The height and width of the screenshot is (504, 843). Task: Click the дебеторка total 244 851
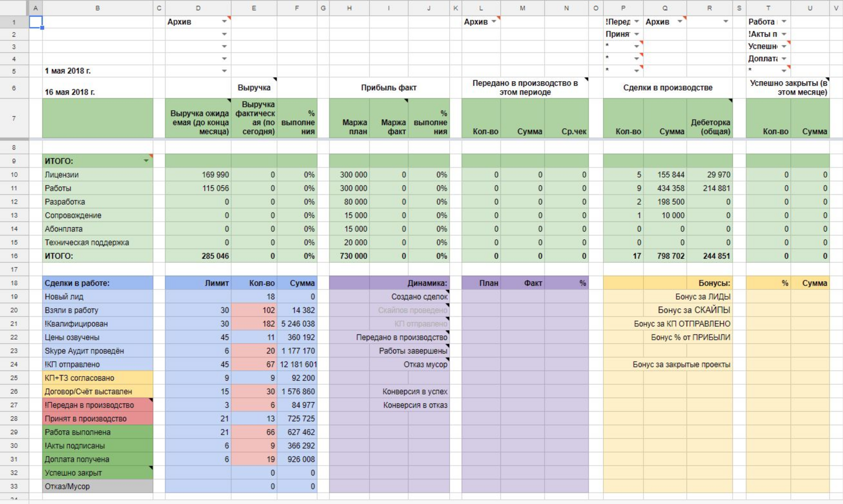point(710,256)
